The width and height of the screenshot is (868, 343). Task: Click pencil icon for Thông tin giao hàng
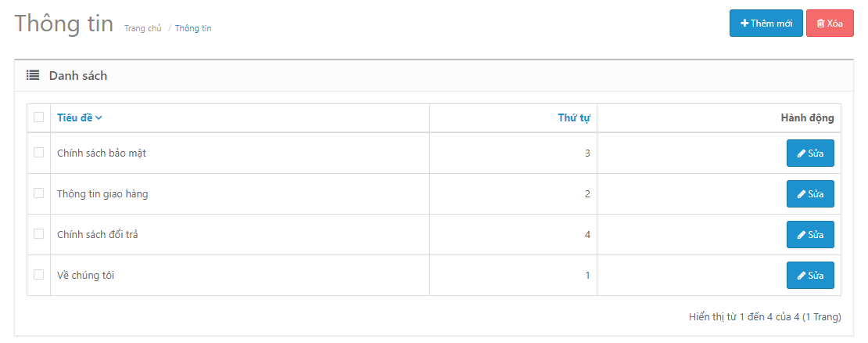[x=801, y=194]
